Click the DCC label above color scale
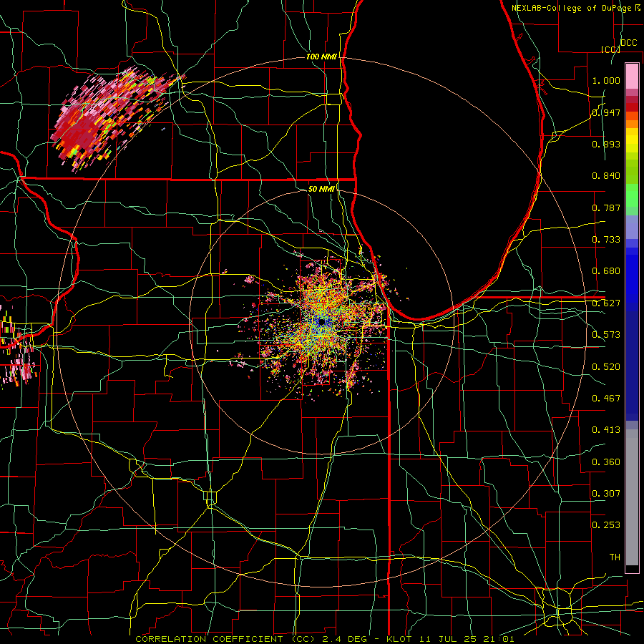The height and width of the screenshot is (644, 644). pos(628,43)
